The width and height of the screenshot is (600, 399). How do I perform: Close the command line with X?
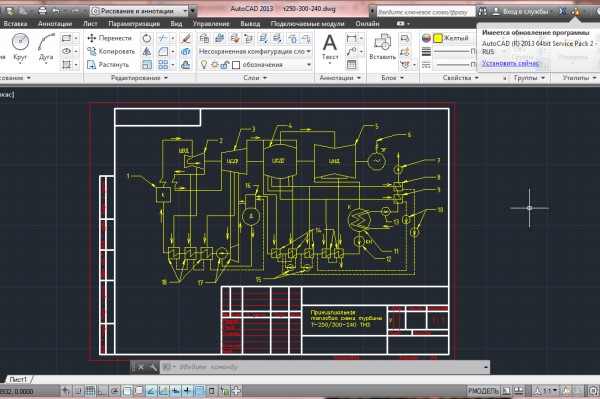[x=141, y=367]
